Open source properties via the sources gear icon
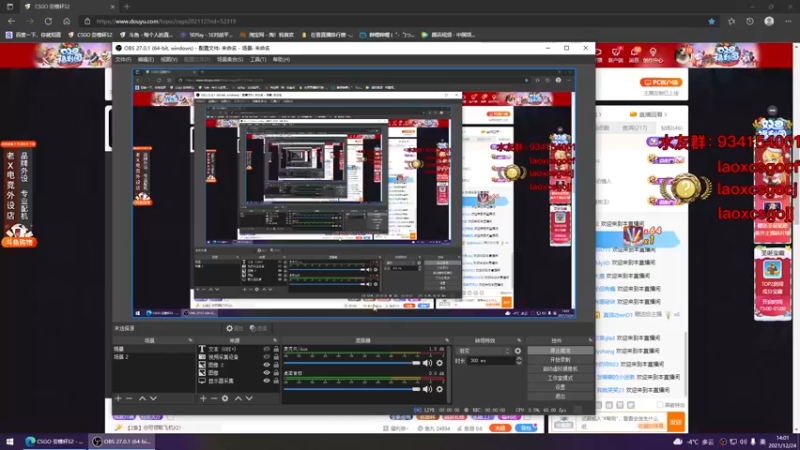800x450 pixels. pos(225,398)
